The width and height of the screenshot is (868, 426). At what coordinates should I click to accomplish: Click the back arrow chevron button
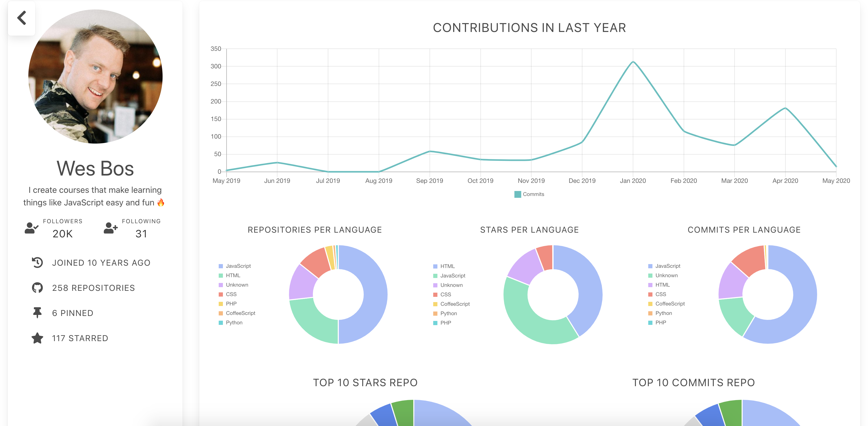(22, 18)
